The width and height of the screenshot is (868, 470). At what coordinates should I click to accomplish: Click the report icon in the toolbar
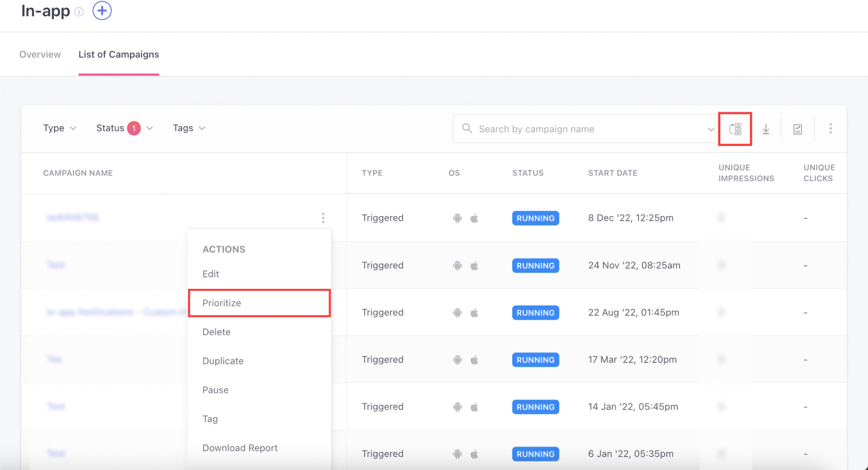(797, 129)
